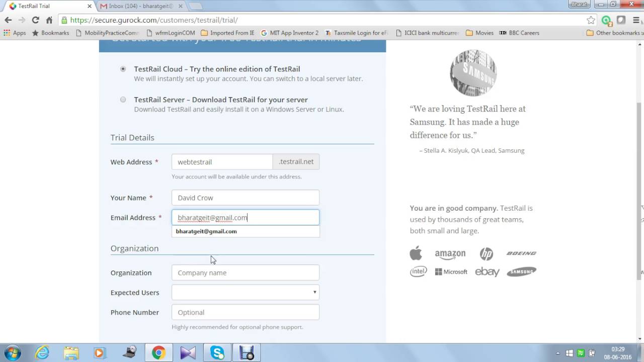Launch Internet Explorer from taskbar

point(42,353)
